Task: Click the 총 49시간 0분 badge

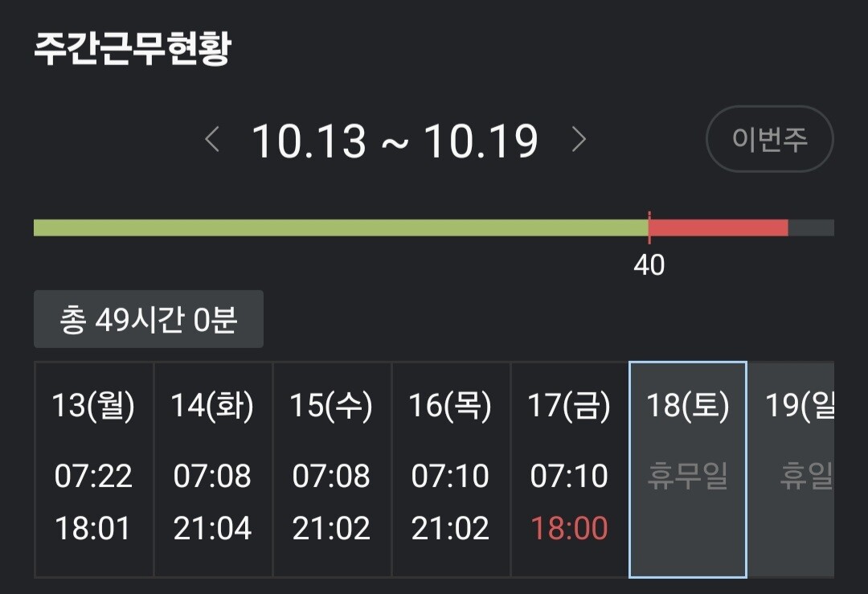Action: tap(149, 320)
